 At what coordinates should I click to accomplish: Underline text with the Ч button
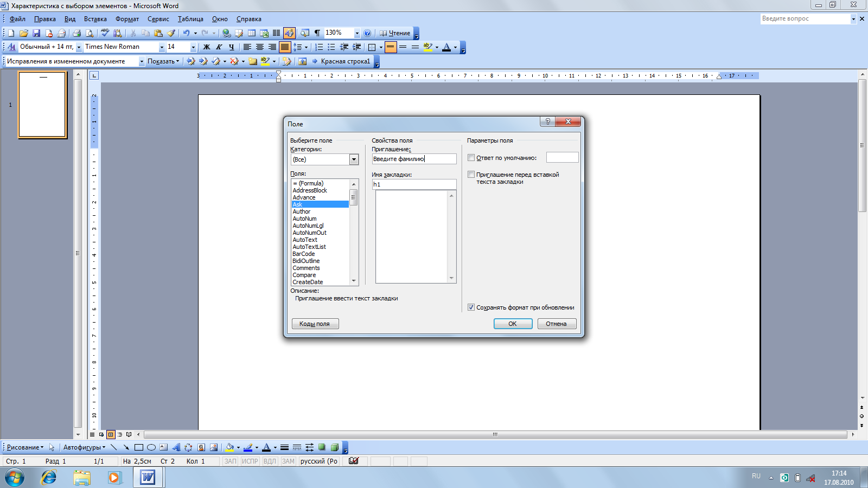[x=232, y=47]
